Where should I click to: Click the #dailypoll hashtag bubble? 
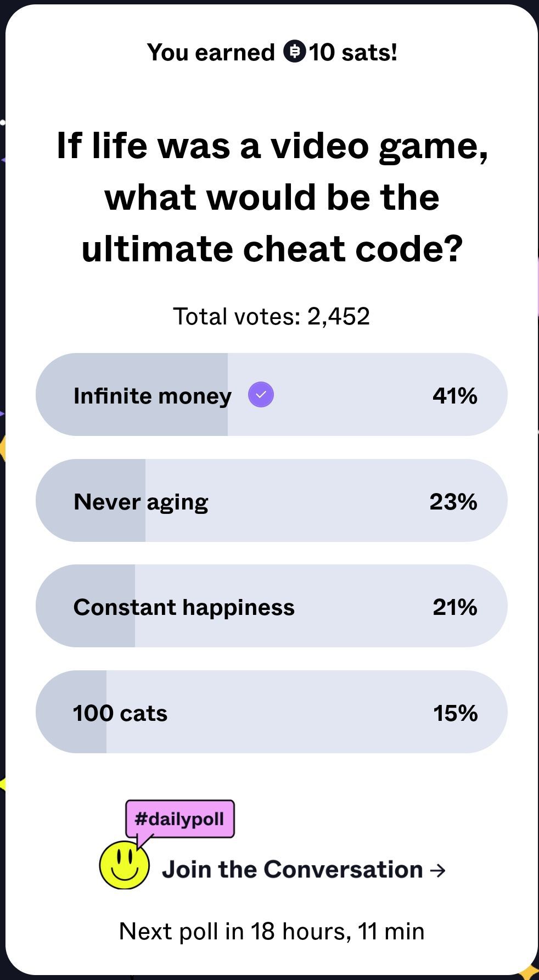179,819
